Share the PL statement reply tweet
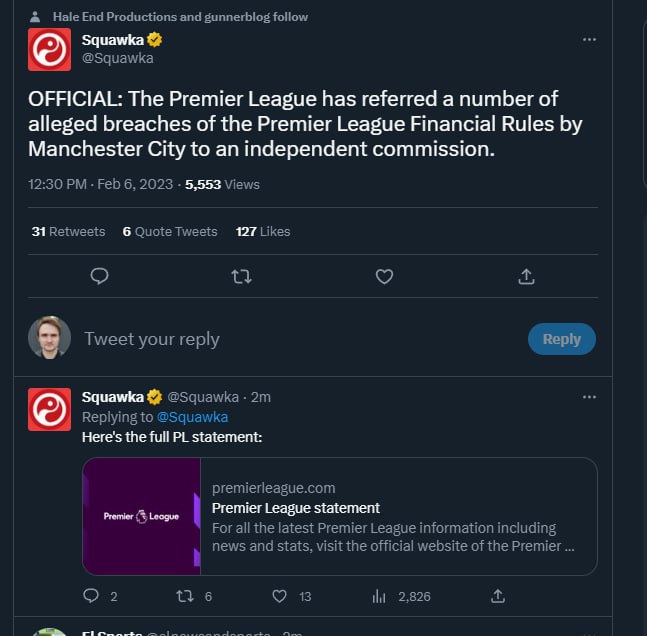Viewport: 647px width, 636px height. tap(497, 596)
